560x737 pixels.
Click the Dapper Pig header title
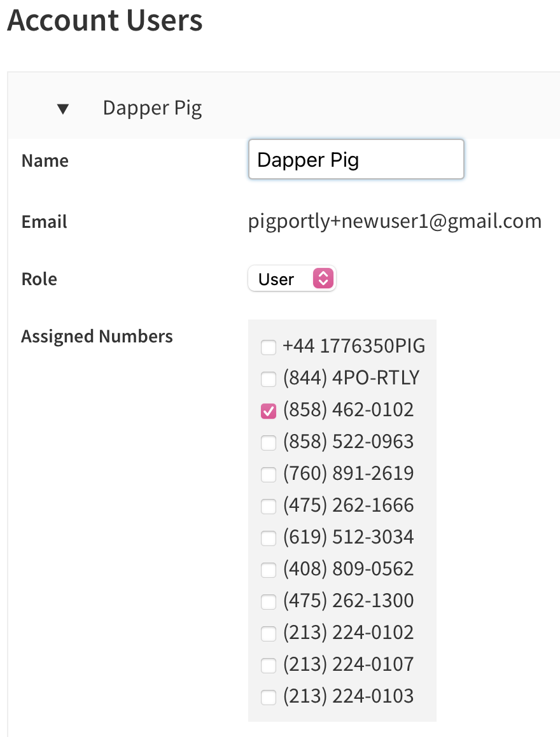152,108
